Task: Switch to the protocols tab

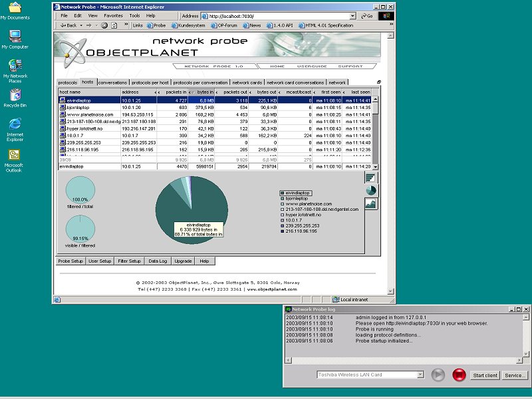Action: (68, 82)
